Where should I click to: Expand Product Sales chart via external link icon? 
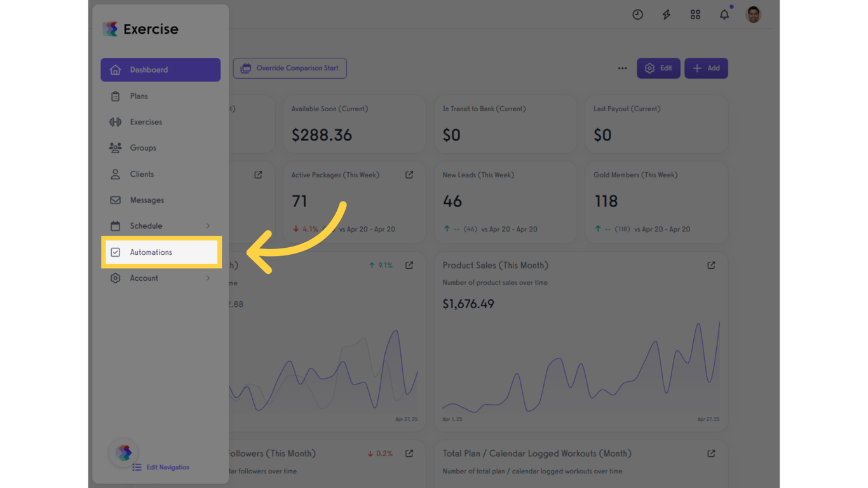point(710,265)
